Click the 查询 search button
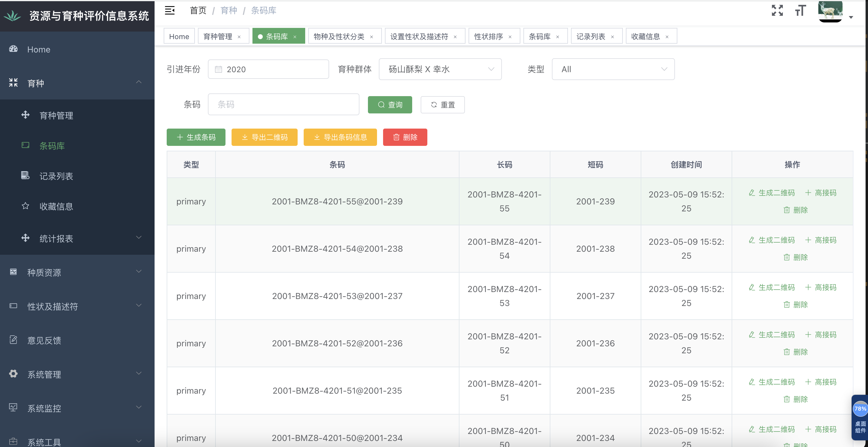This screenshot has width=868, height=447. tap(390, 105)
